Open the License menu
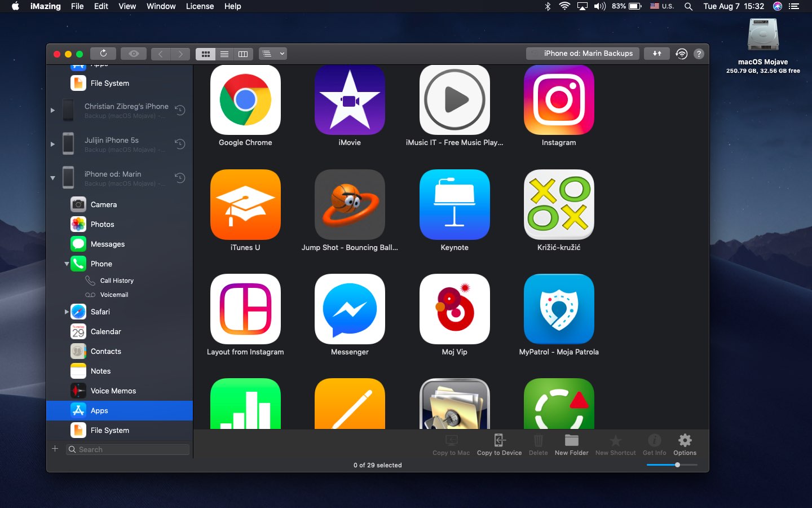Viewport: 812px width, 508px height. pyautogui.click(x=200, y=6)
